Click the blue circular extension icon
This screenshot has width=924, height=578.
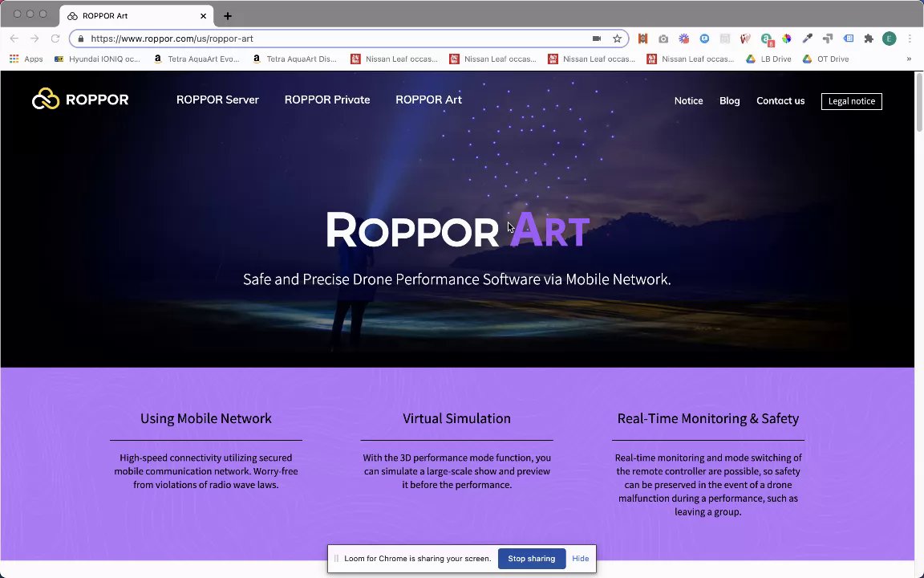[704, 39]
